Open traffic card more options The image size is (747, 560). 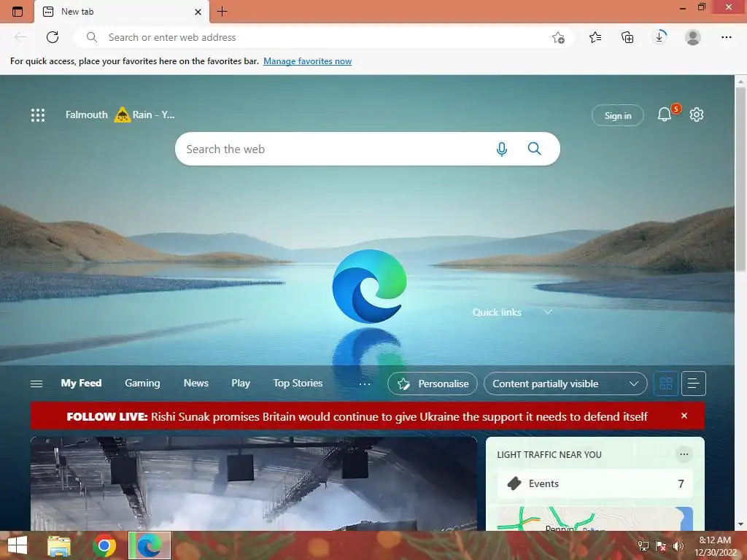click(684, 454)
